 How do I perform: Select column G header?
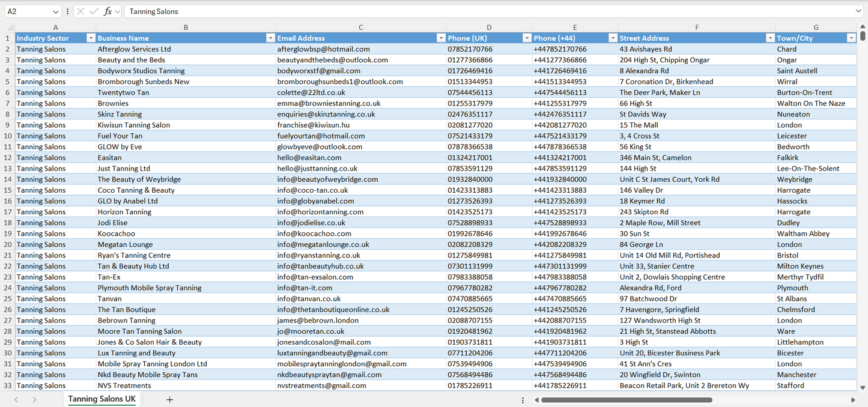point(816,28)
